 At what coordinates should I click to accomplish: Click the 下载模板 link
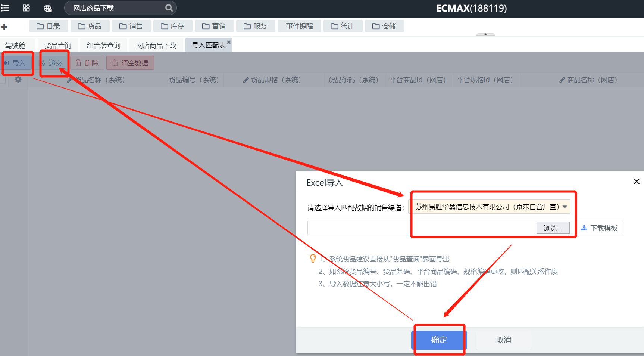point(600,228)
